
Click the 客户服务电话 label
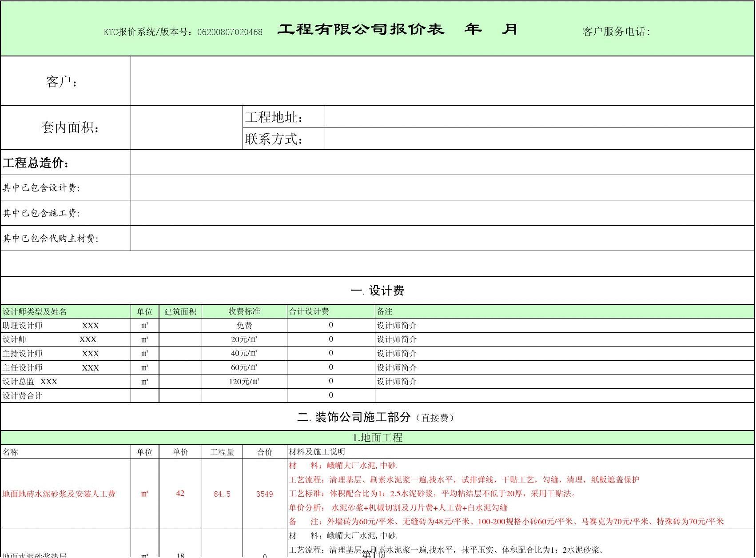point(616,32)
